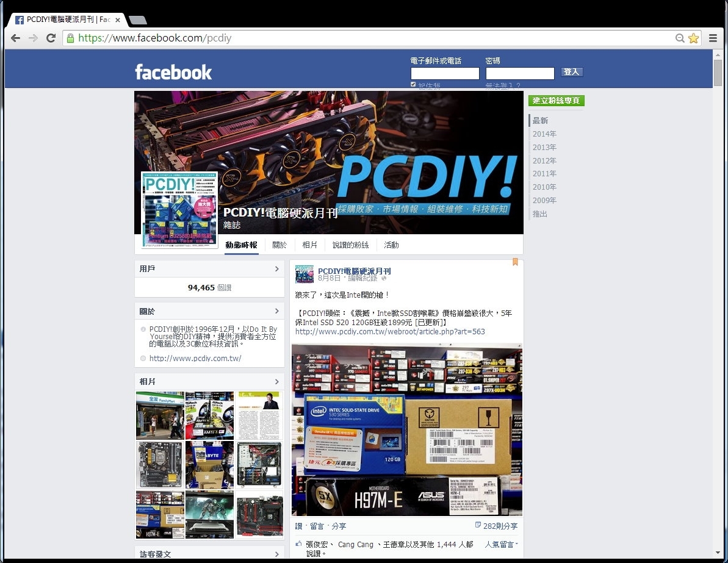This screenshot has width=728, height=563.
Task: Click the post author name PCDIY!電腦硬派月刊
Action: [x=355, y=271]
